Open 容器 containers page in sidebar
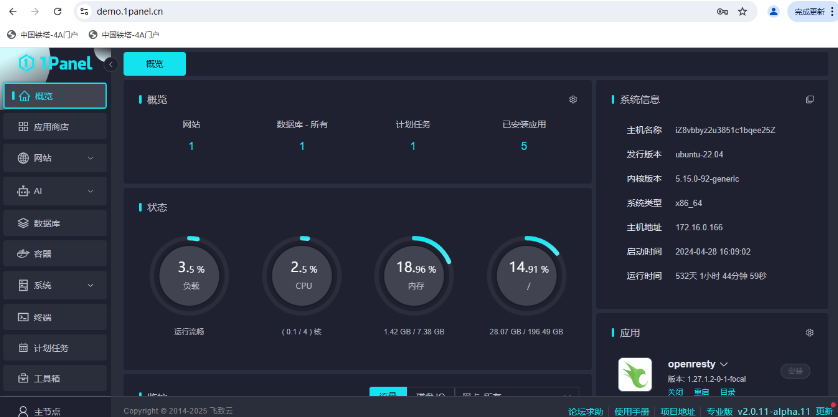 click(55, 254)
